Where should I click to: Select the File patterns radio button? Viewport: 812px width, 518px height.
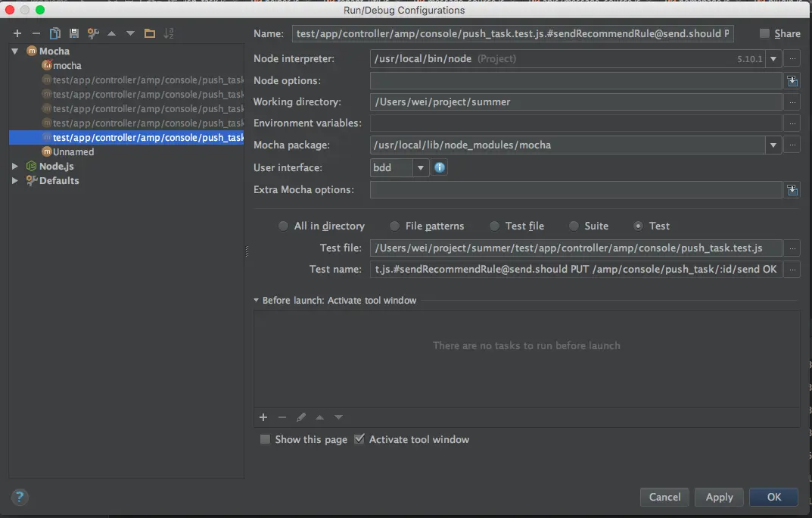(x=394, y=226)
